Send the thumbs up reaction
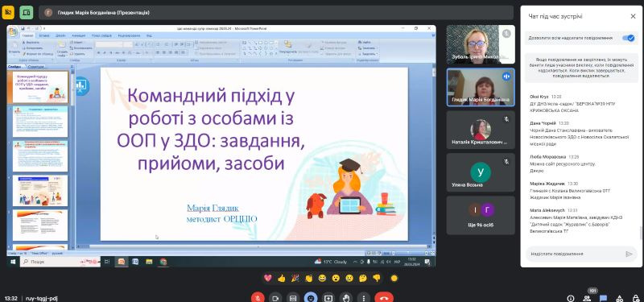Image resolution: width=644 pixels, height=302 pixels. 281,278
